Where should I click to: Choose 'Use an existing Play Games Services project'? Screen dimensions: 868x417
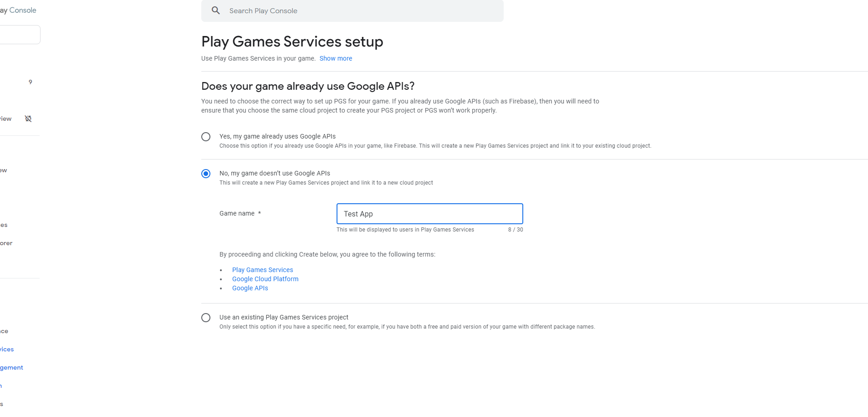click(206, 318)
